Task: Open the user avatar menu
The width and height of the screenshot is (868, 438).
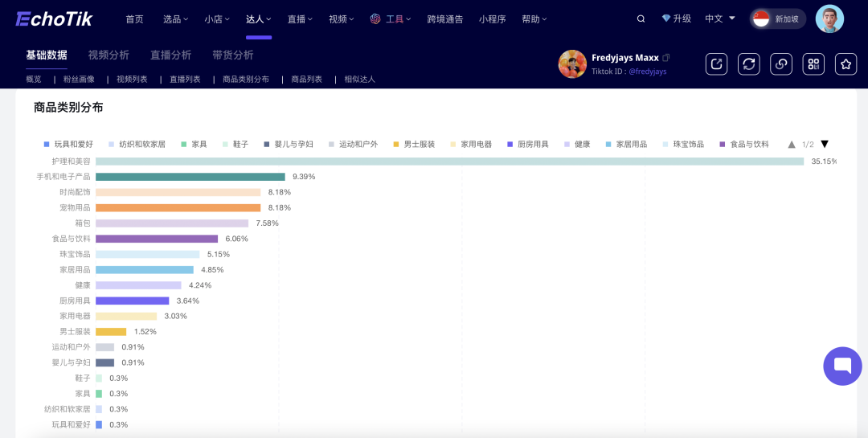Action: coord(829,18)
